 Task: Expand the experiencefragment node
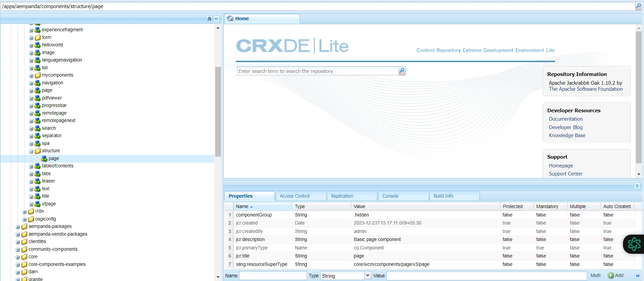tap(31, 30)
